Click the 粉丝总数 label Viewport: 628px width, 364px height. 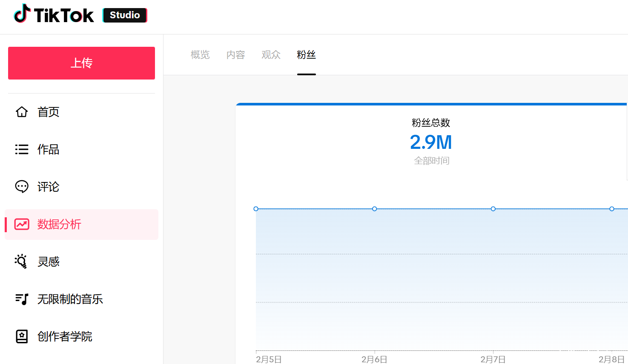tap(431, 123)
